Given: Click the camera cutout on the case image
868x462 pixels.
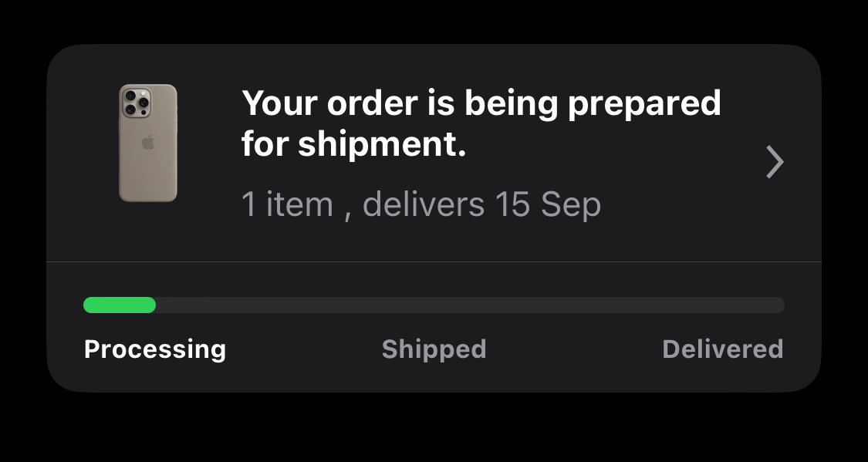Looking at the screenshot, I should pos(136,102).
